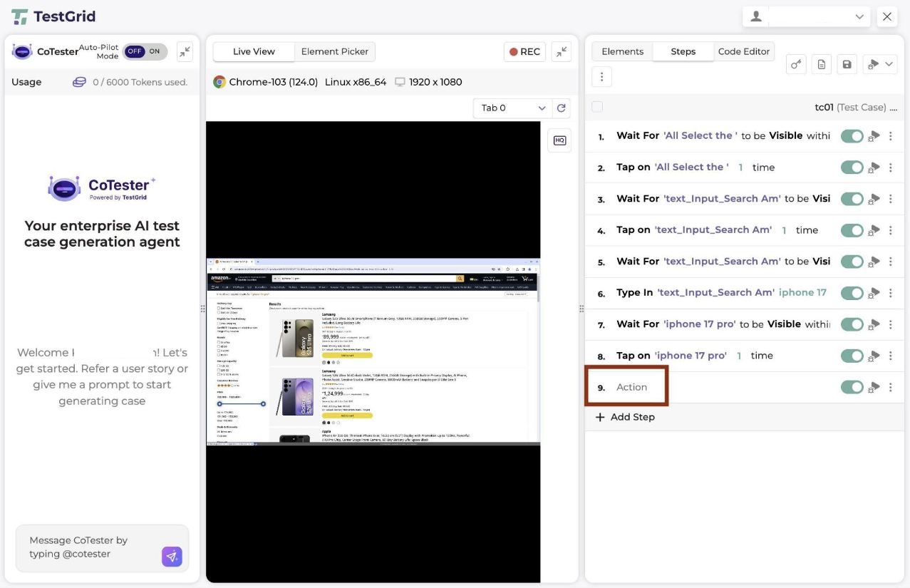Toggle Auto-Pilot Mode switch
This screenshot has width=910, height=588.
click(x=145, y=51)
